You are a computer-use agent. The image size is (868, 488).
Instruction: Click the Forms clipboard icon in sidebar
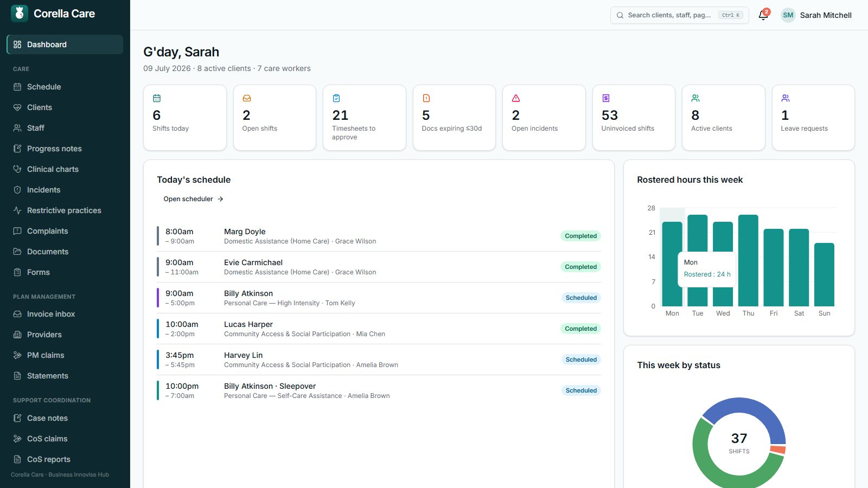click(17, 272)
